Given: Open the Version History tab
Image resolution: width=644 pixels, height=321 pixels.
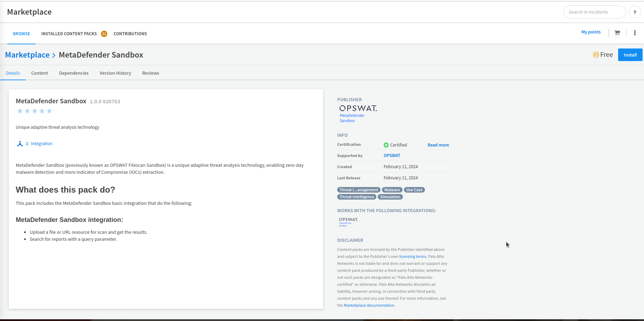Looking at the screenshot, I should [x=115, y=73].
